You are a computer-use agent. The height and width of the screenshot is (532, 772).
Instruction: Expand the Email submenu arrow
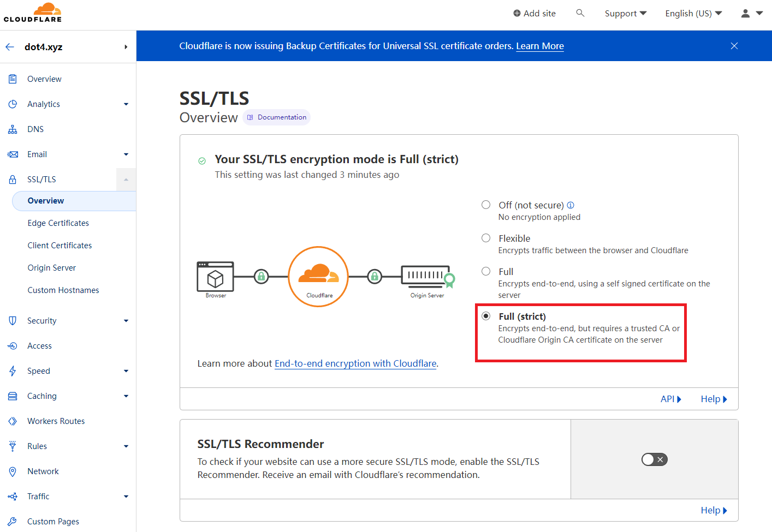(126, 154)
